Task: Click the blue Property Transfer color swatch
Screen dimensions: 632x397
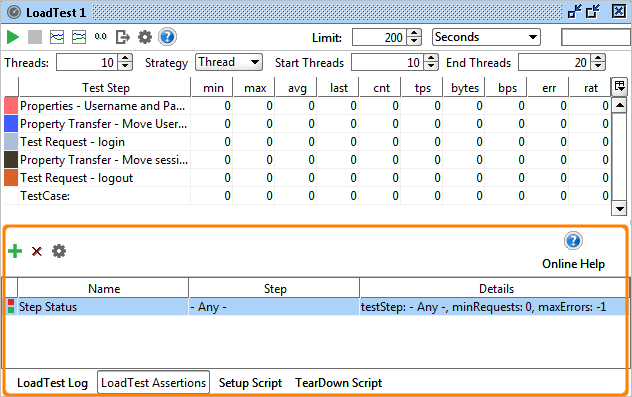Action: (11, 124)
